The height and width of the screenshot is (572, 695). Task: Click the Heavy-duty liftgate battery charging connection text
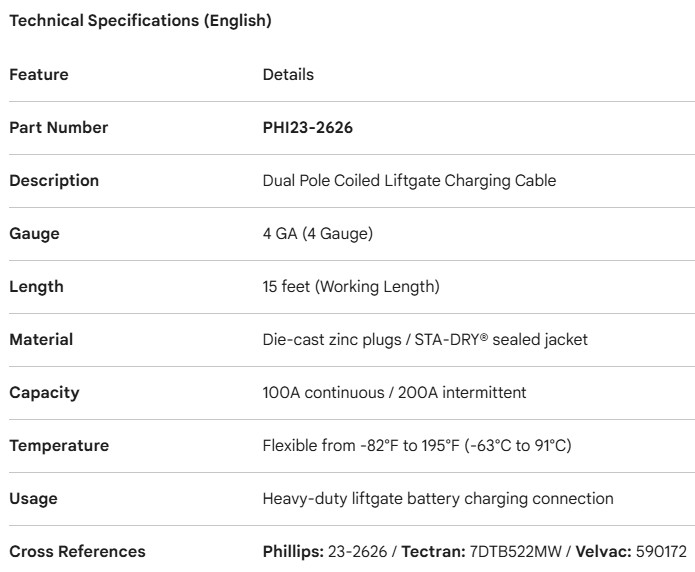[x=438, y=499]
